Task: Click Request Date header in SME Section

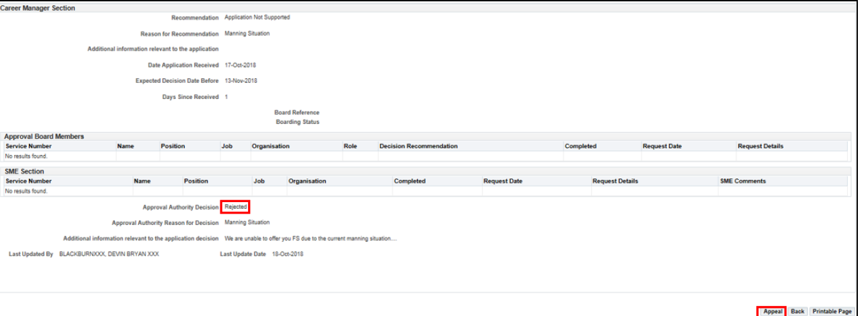Action: (x=503, y=181)
